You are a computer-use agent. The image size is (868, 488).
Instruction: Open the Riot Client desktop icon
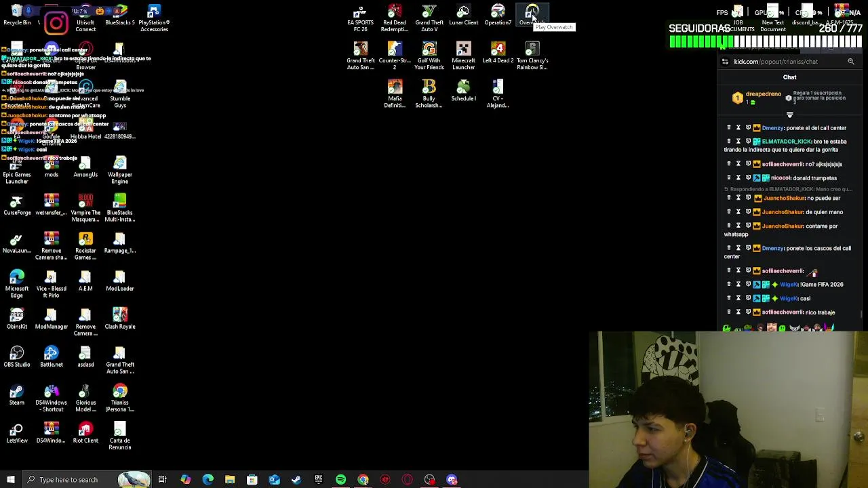85,432
